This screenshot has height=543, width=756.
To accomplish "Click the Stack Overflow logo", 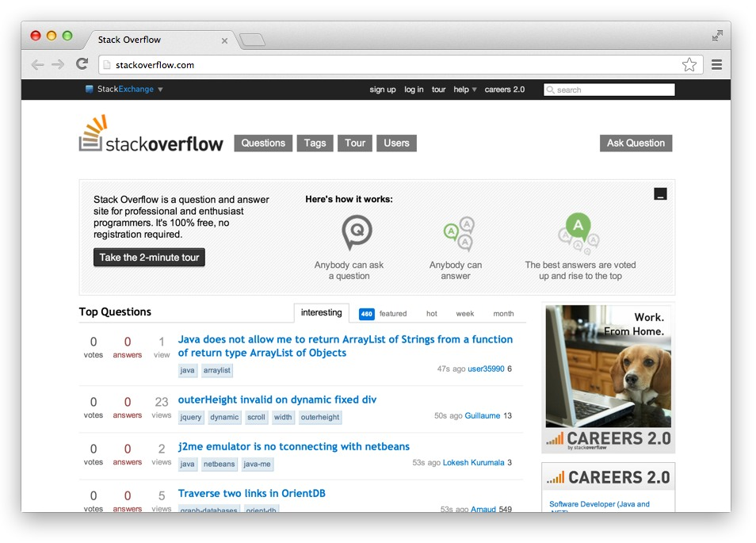I will (x=151, y=135).
